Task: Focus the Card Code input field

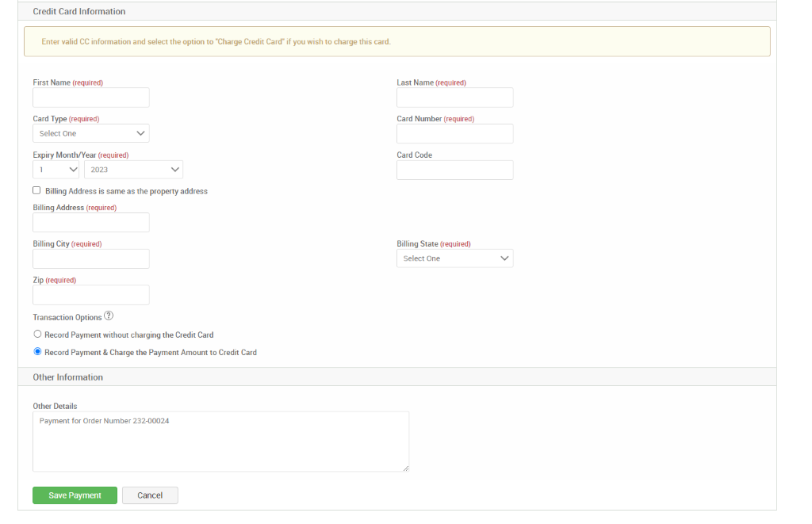Action: (x=454, y=170)
